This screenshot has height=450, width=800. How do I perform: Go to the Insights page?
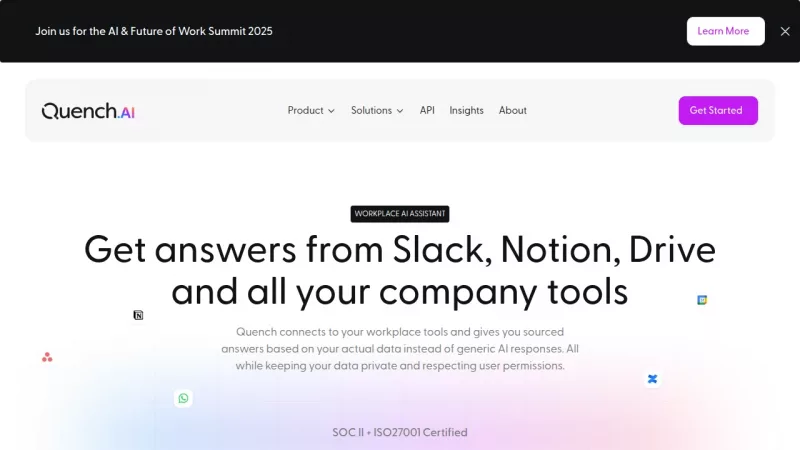[466, 111]
